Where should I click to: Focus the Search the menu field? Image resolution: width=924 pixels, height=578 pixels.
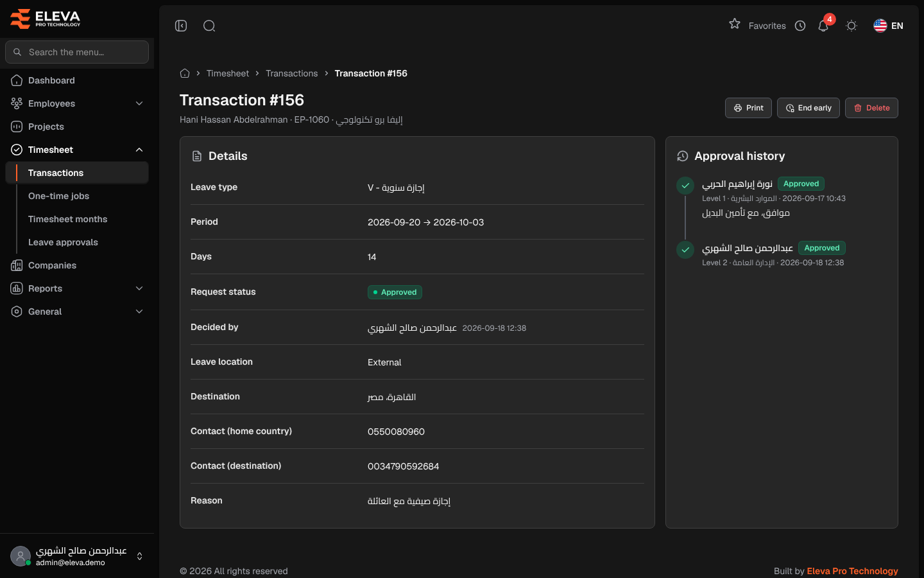[77, 52]
